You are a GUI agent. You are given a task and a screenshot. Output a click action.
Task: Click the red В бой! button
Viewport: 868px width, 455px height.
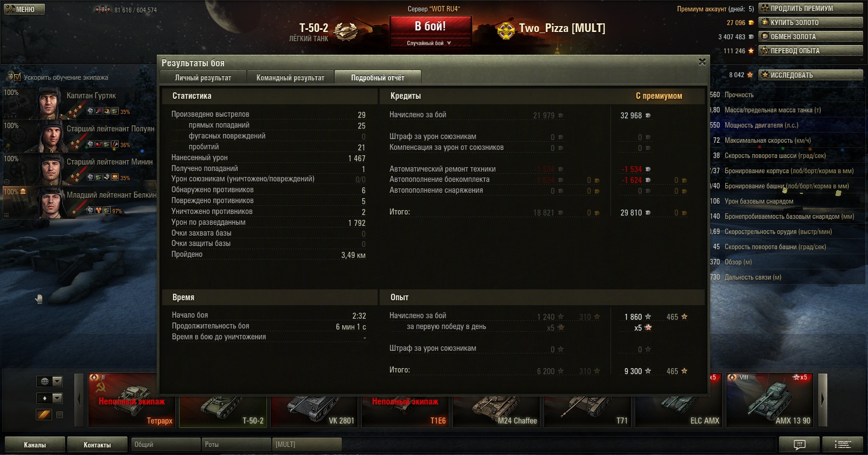tap(430, 27)
